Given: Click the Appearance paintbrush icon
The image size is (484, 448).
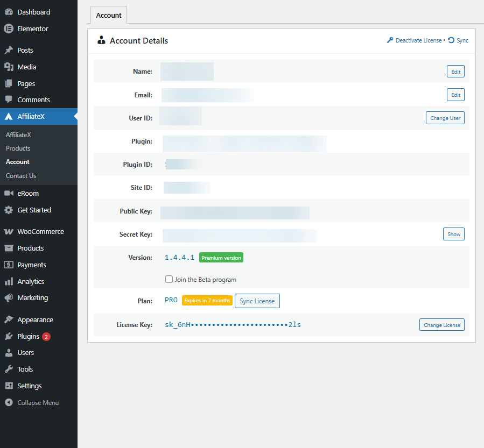Looking at the screenshot, I should coord(9,320).
